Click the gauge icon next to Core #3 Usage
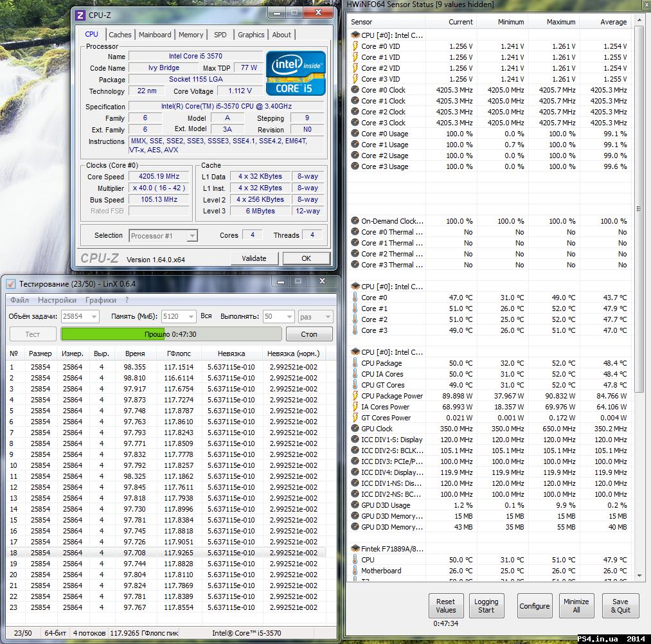651x644 pixels. 355,166
